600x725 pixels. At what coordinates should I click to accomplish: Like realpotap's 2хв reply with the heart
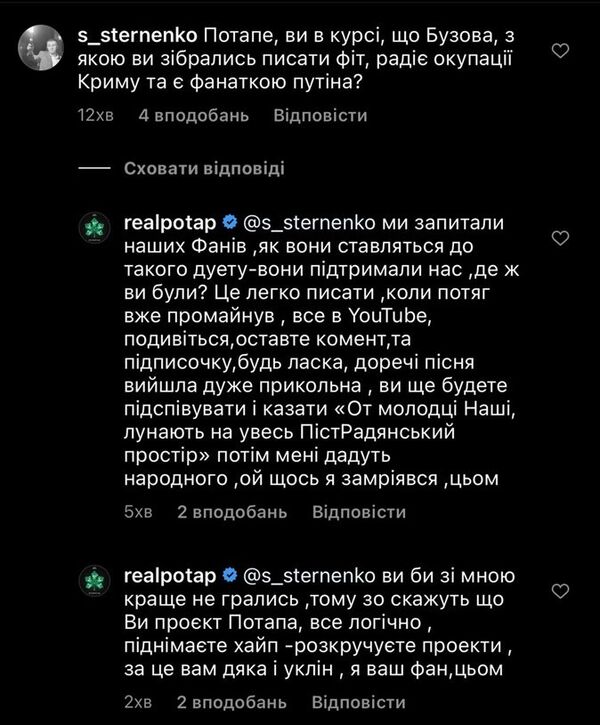pyautogui.click(x=563, y=594)
